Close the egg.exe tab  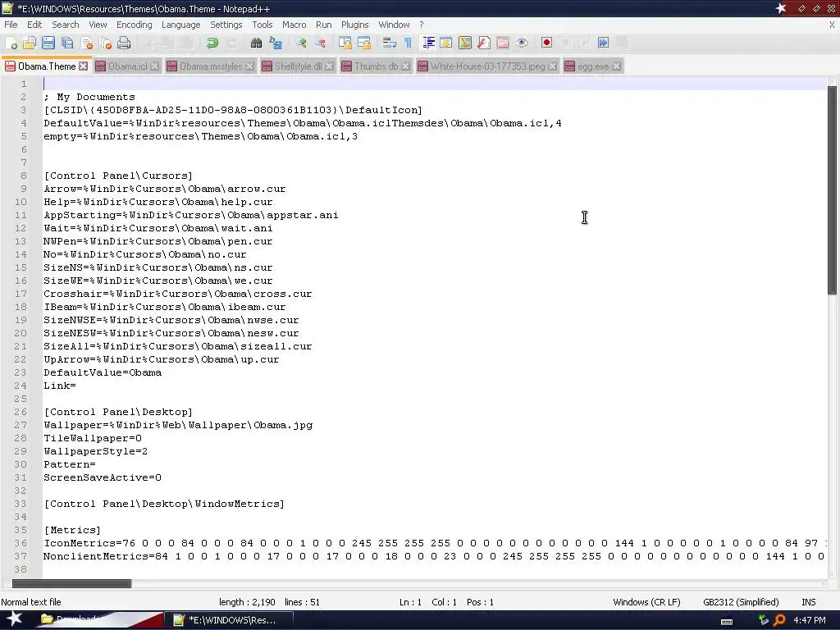[617, 66]
